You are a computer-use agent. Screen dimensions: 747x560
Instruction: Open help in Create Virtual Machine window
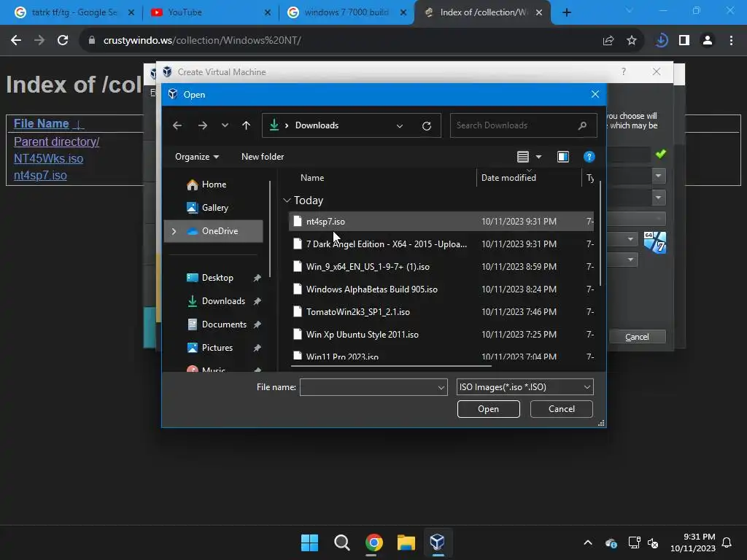pyautogui.click(x=624, y=72)
